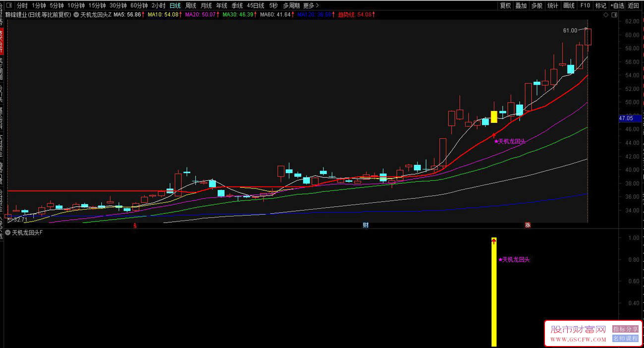
Task: Click the 32.71 low price label
Action: (20, 219)
